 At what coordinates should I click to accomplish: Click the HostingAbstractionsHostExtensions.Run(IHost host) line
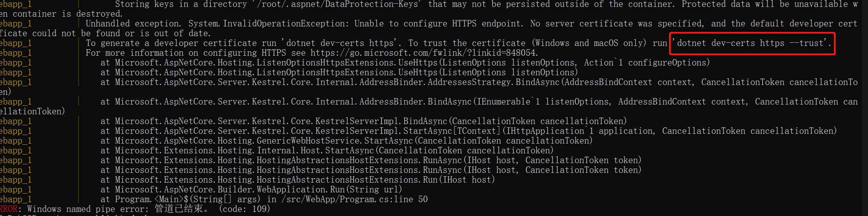tap(298, 180)
